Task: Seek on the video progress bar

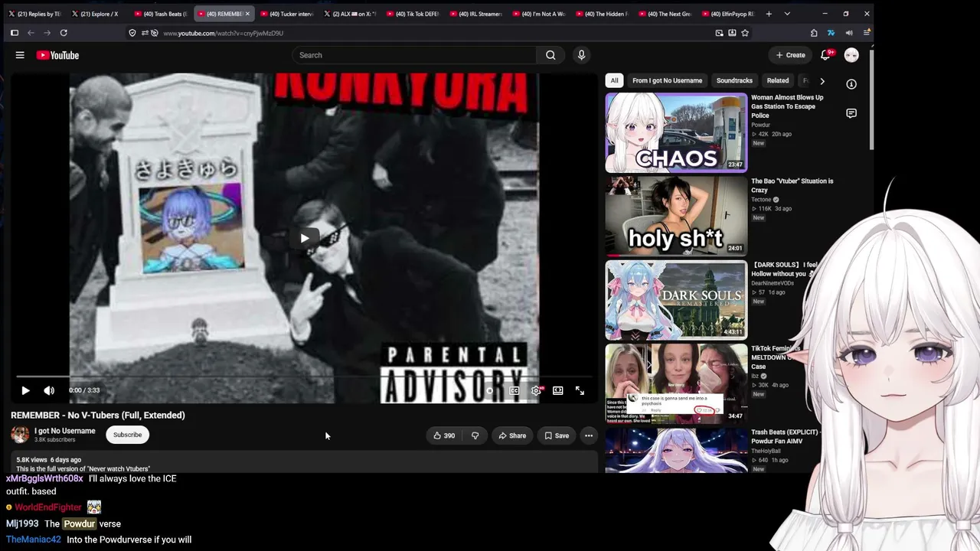Action: [304, 377]
